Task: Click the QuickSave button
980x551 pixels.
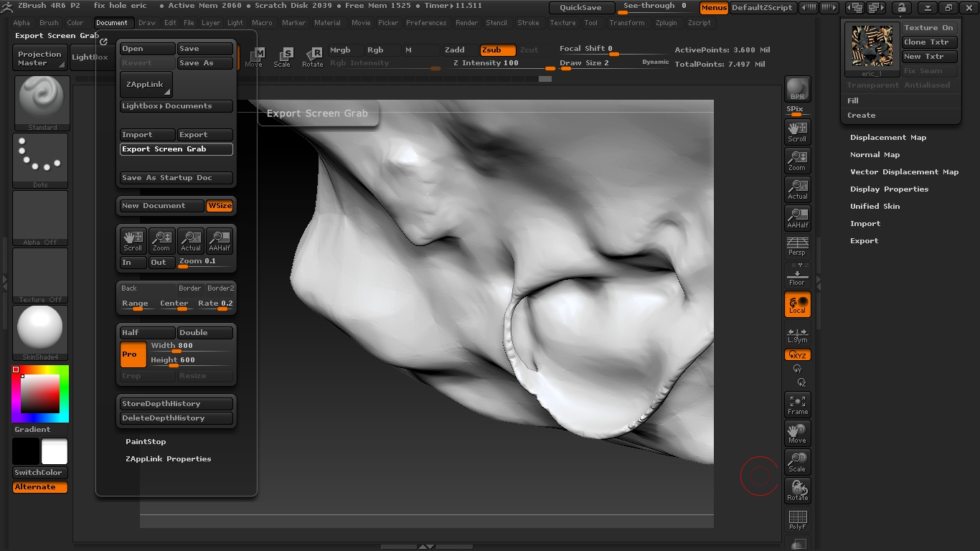Action: click(581, 8)
